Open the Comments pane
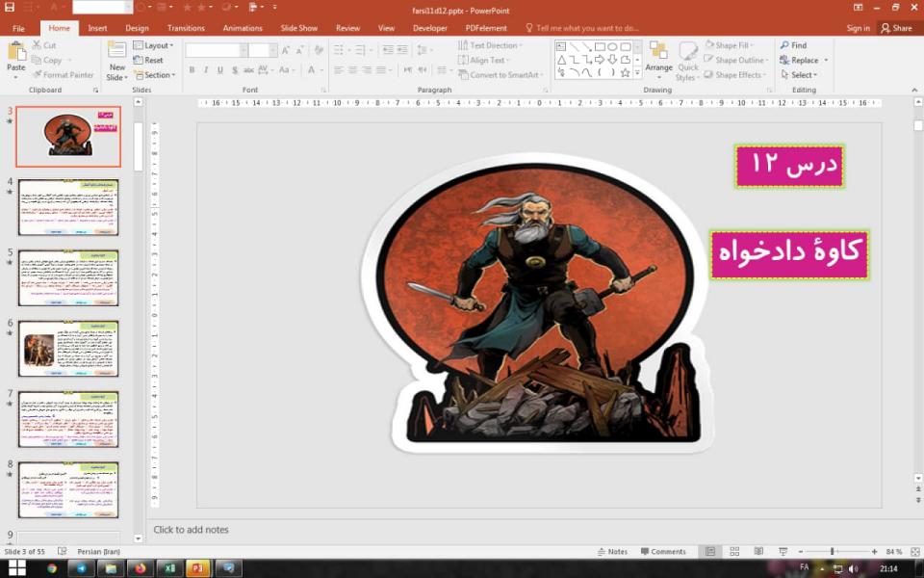 click(663, 551)
